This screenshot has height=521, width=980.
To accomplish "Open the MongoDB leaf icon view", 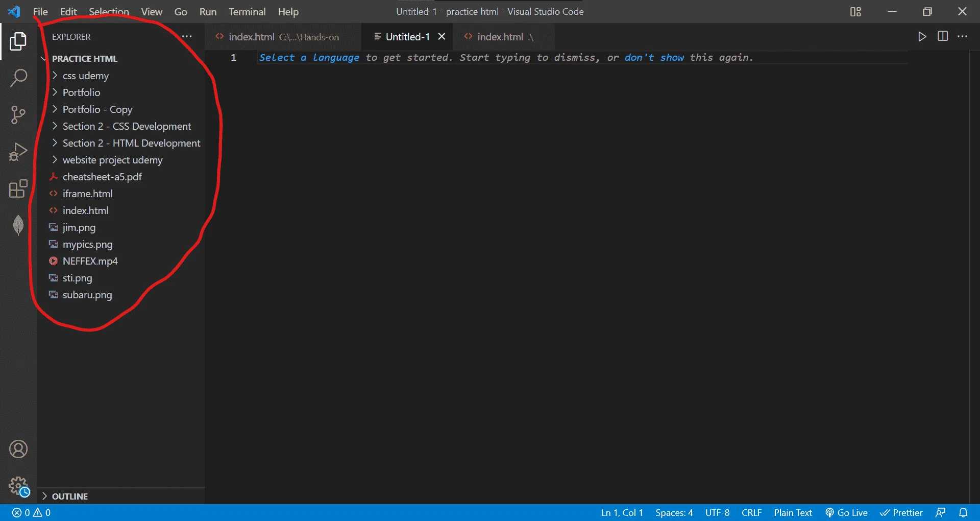I will click(x=18, y=225).
